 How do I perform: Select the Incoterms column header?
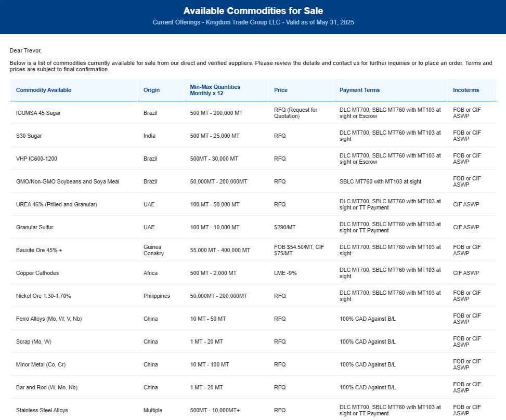[466, 90]
